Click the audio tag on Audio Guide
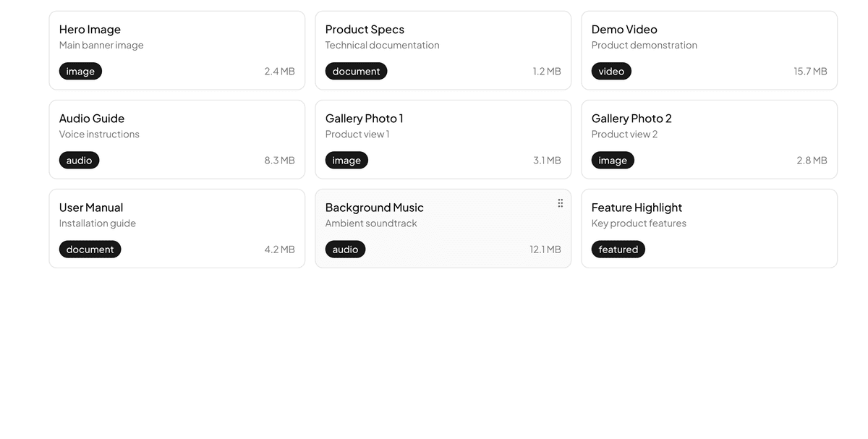 coord(79,160)
